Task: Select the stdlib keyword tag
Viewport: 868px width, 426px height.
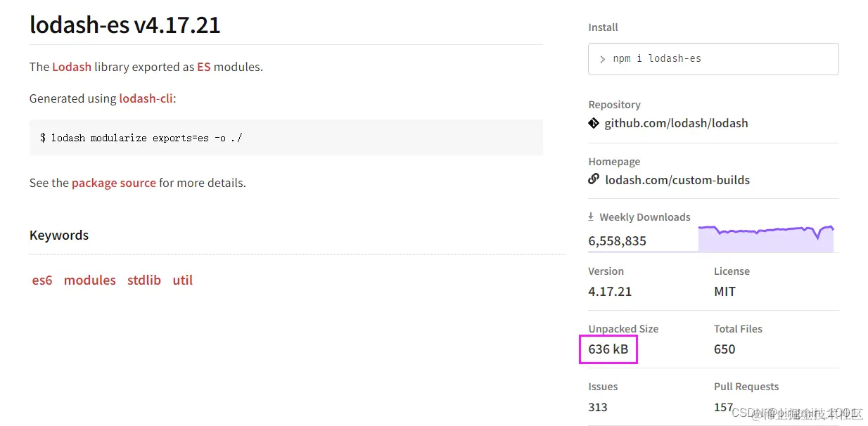Action: [144, 280]
